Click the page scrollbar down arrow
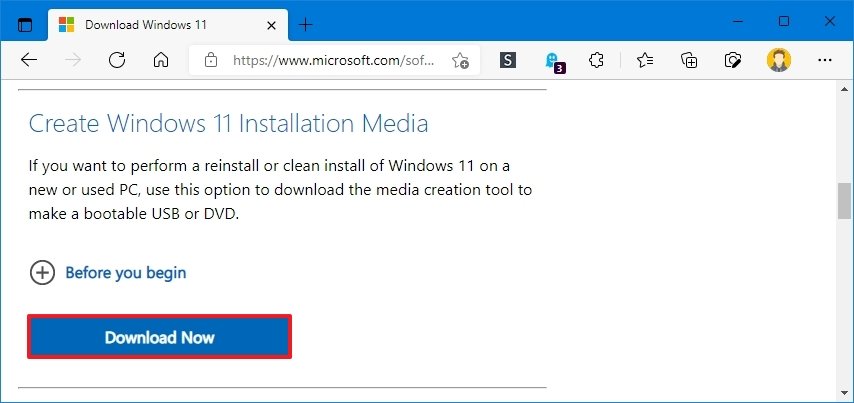The height and width of the screenshot is (403, 854). [x=844, y=393]
